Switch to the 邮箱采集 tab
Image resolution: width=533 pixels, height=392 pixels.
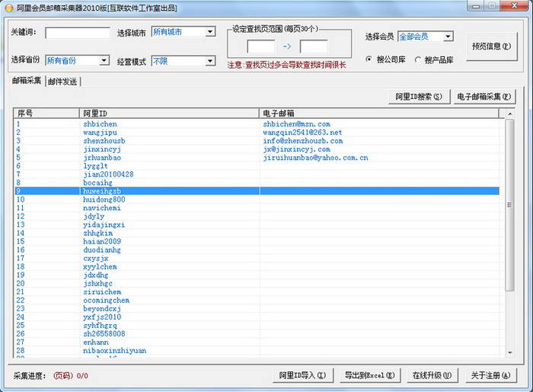click(26, 81)
